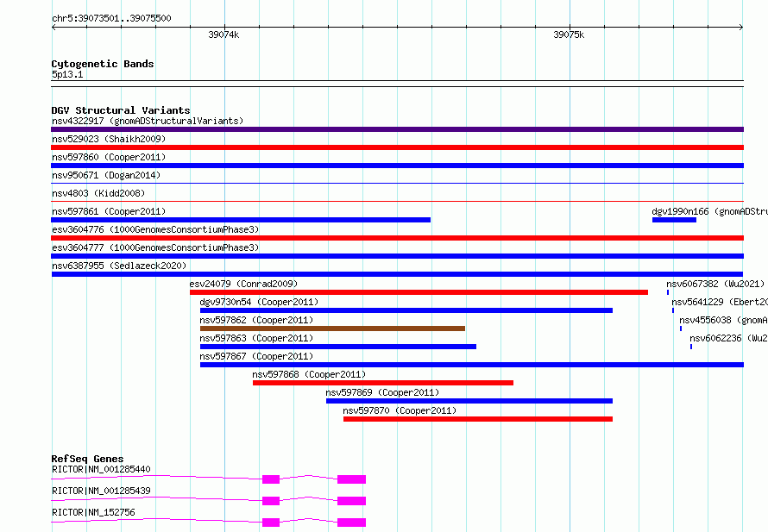The image size is (768, 532).
Task: Open the DGV Structural Variants track title
Action: [121, 110]
